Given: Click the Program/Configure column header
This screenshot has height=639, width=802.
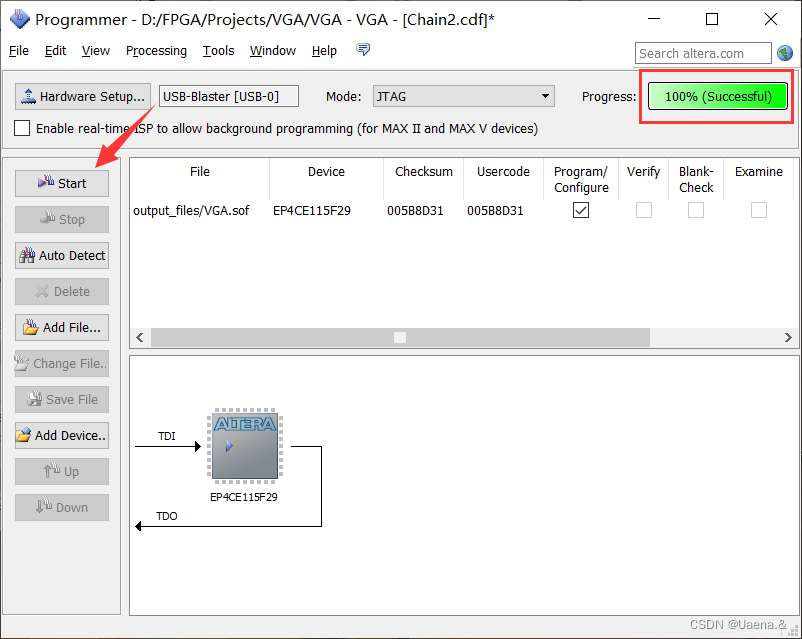Looking at the screenshot, I should coord(581,180).
